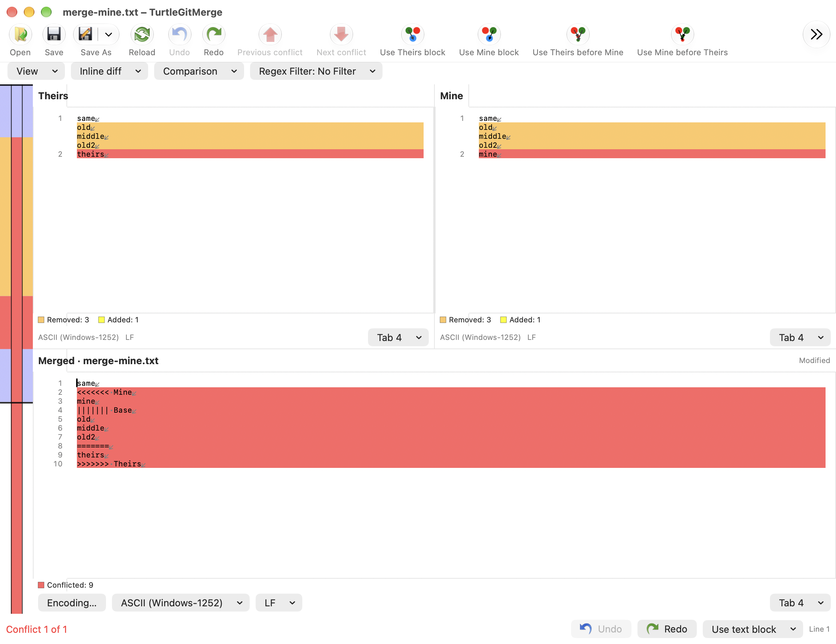
Task: Open the View dropdown menu
Action: [36, 71]
